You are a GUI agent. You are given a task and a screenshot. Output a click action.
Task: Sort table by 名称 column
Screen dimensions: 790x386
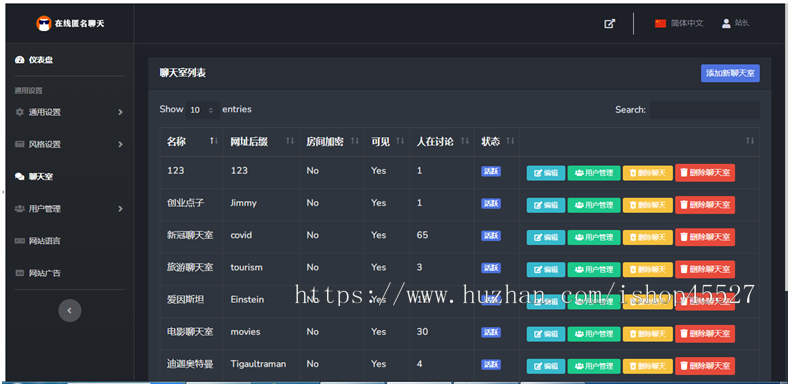(191, 142)
